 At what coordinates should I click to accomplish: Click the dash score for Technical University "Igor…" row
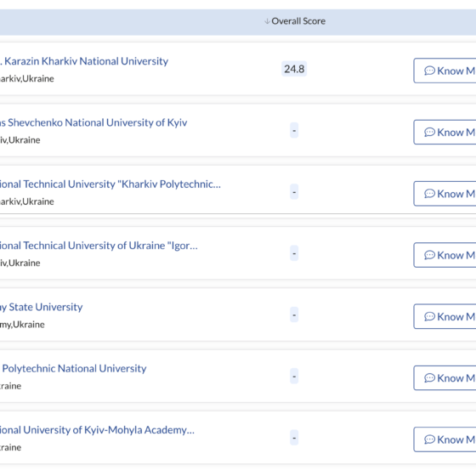294,253
